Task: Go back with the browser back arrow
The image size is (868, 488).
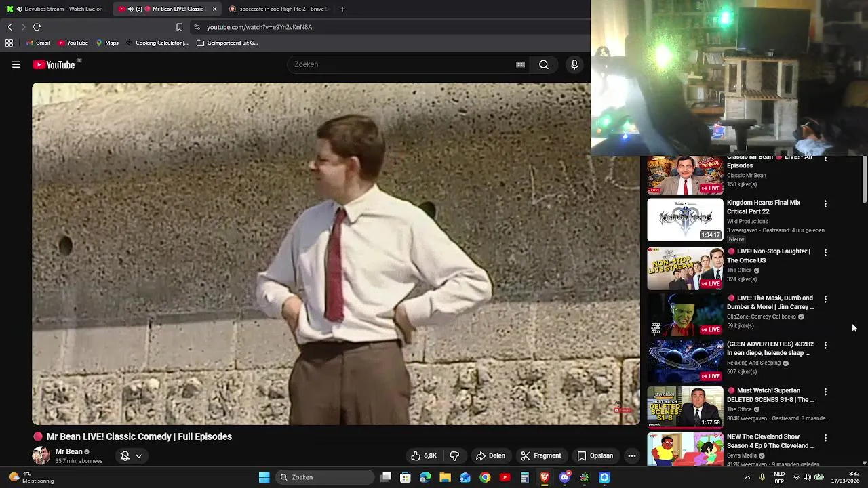Action: [9, 27]
